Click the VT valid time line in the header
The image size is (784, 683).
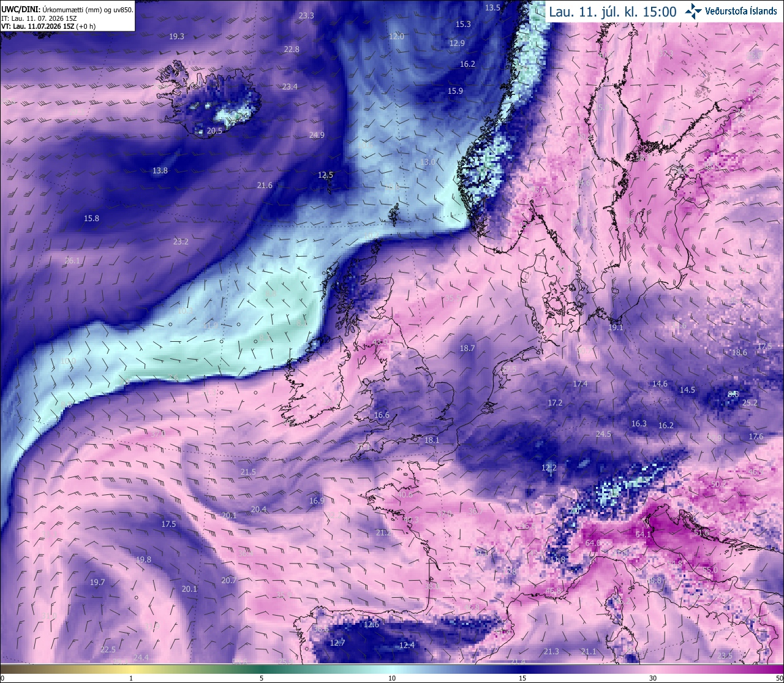[x=53, y=26]
